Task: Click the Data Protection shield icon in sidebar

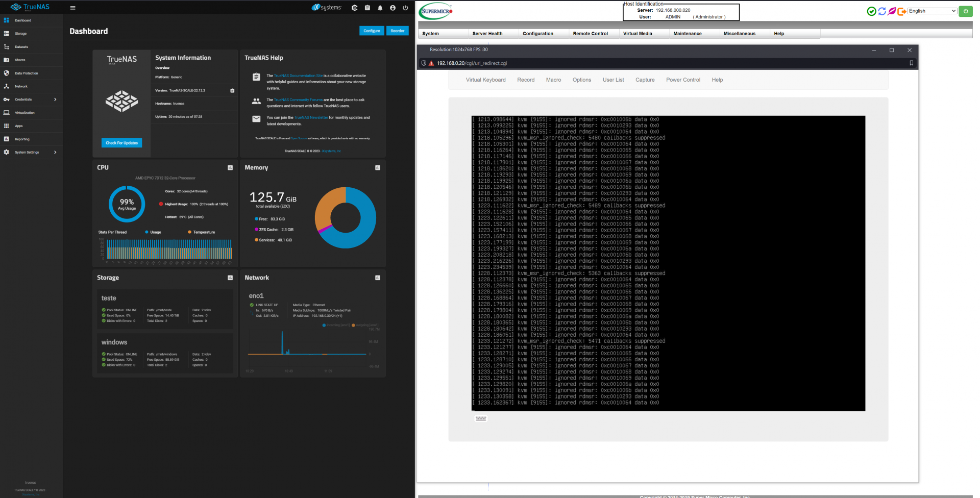Action: pyautogui.click(x=6, y=73)
